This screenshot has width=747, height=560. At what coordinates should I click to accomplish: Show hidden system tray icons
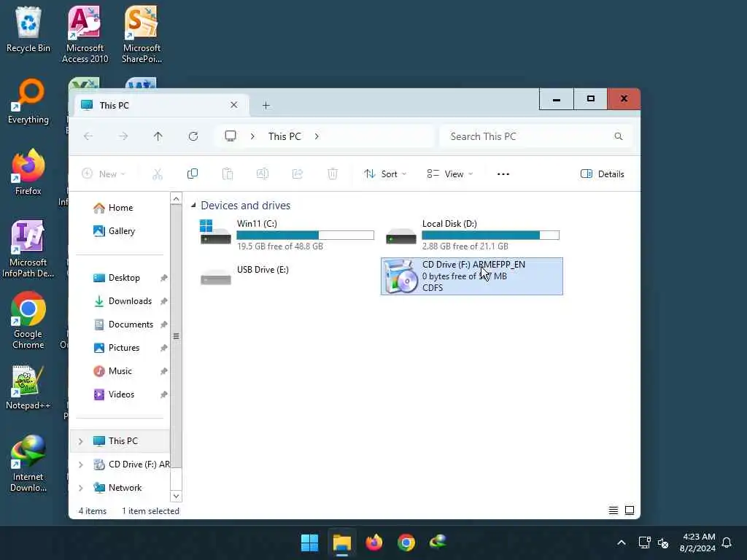[622, 542]
